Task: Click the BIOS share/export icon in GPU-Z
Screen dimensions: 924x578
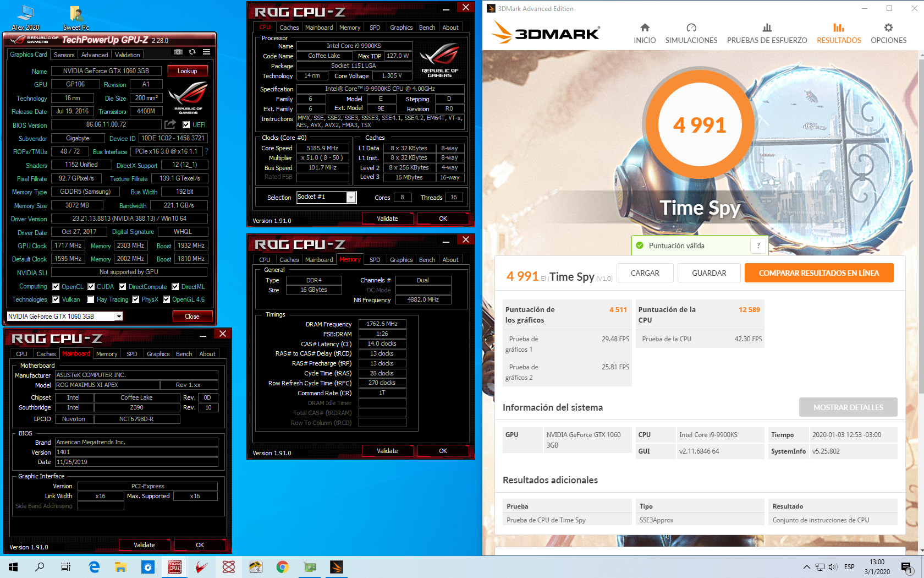Action: point(170,124)
